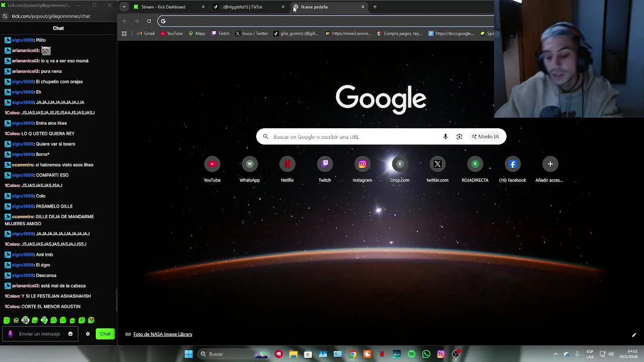Open the YouTube bookmark in bookmarks bar
The image size is (644, 362).
pyautogui.click(x=172, y=34)
